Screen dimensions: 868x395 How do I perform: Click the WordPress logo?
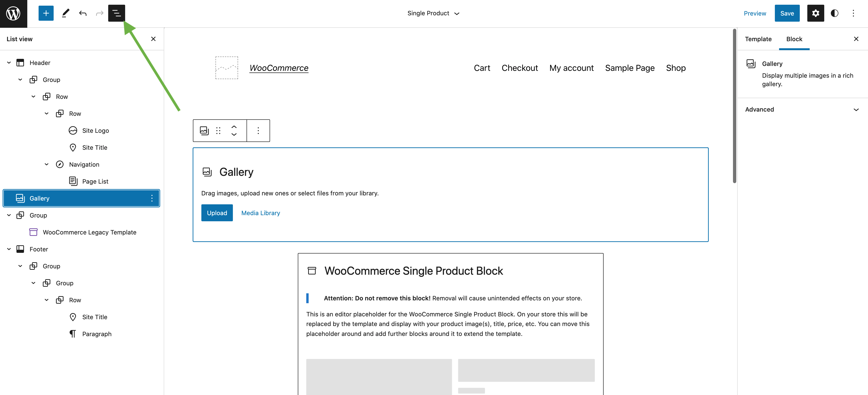(13, 13)
